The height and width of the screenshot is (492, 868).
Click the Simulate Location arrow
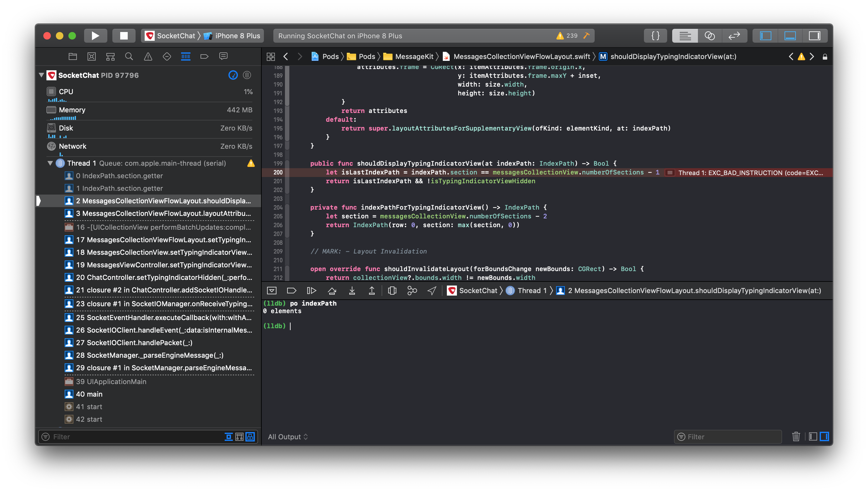[x=432, y=291]
